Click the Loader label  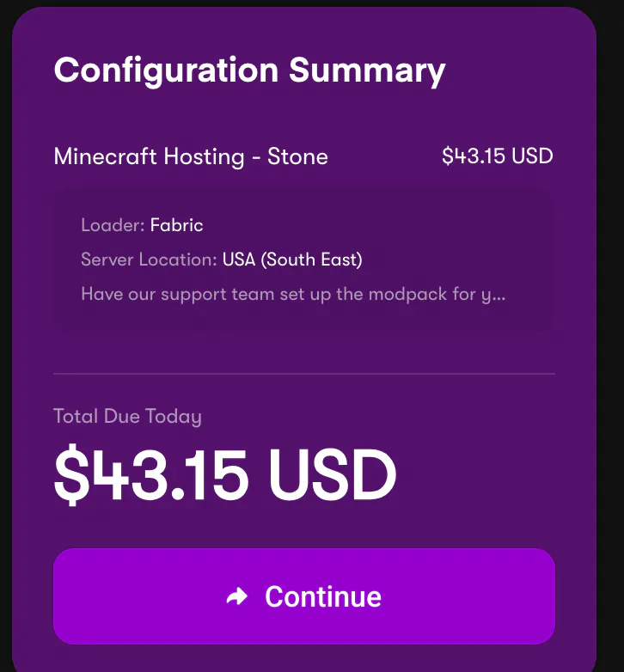tap(113, 226)
